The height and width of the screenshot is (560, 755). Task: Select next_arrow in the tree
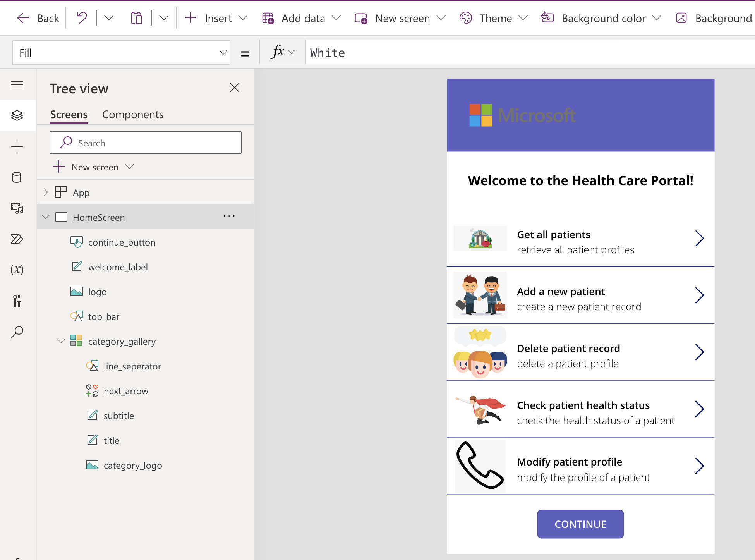click(x=126, y=391)
